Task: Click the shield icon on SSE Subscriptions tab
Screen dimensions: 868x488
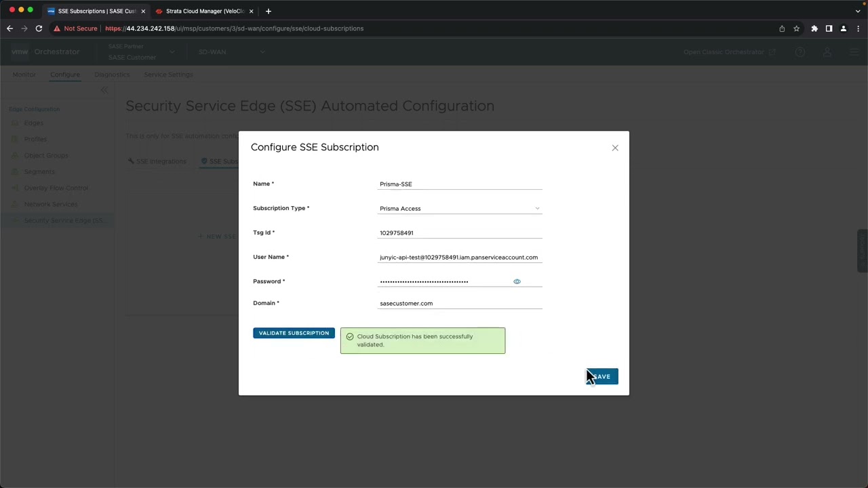Action: tap(204, 161)
